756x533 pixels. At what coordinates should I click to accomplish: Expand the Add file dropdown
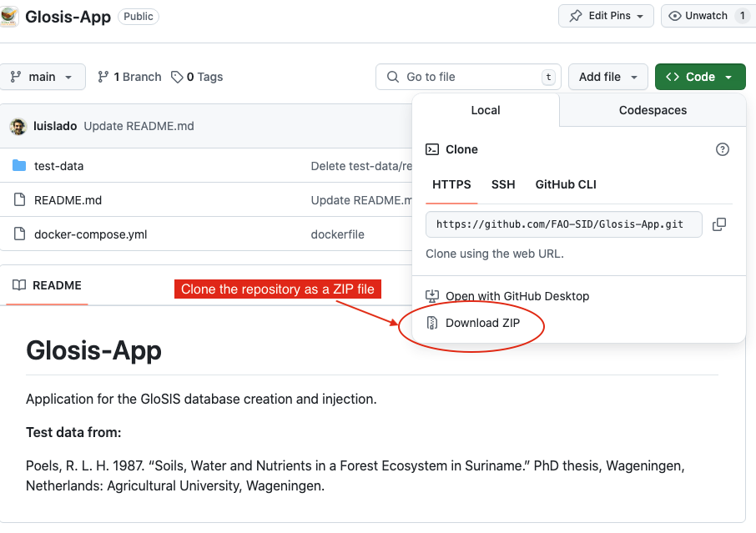[608, 77]
